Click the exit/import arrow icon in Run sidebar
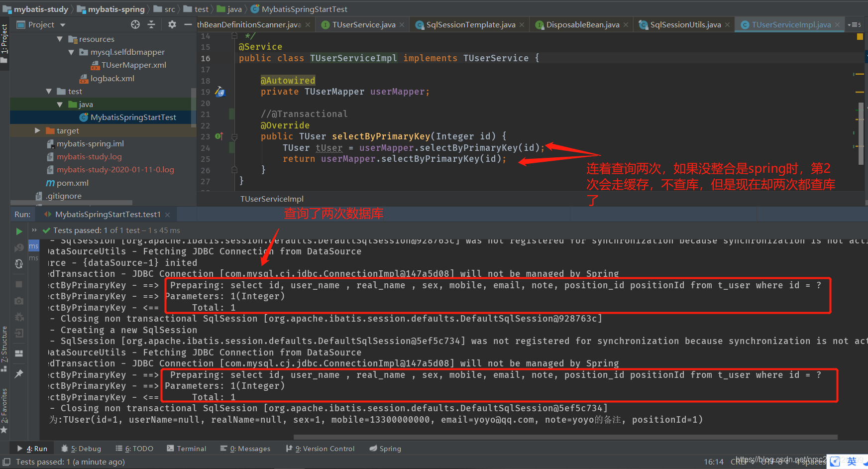868x469 pixels. [19, 333]
